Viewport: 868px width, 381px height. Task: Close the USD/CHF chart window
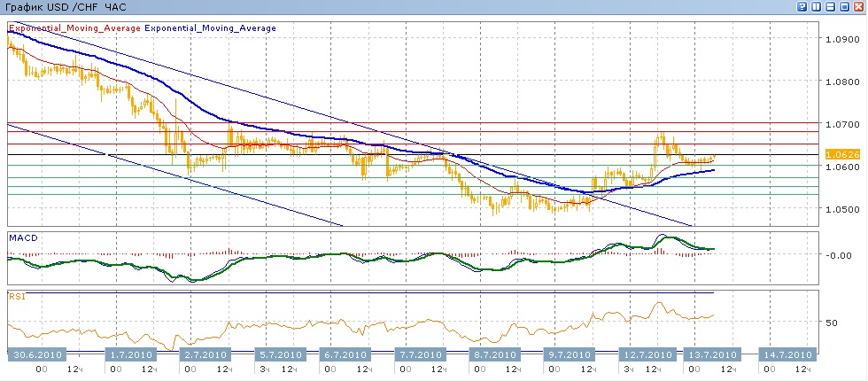[x=858, y=6]
